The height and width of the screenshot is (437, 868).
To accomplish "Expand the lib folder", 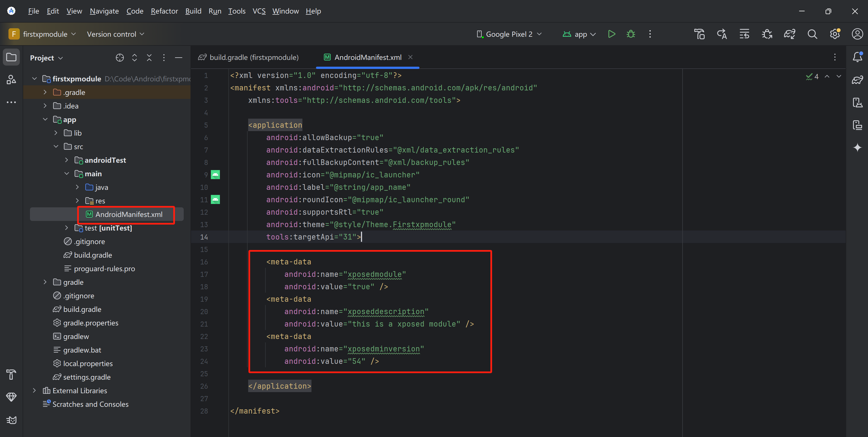I will coord(56,133).
